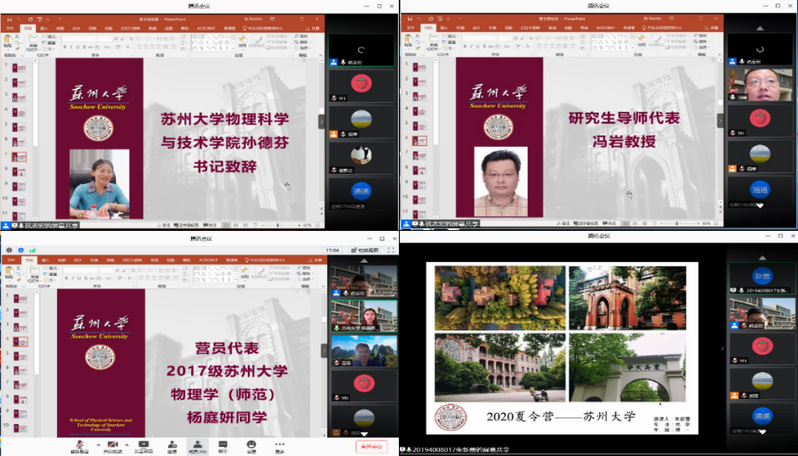
Task: Open video options arrow beside the camera button
Action: [125, 444]
